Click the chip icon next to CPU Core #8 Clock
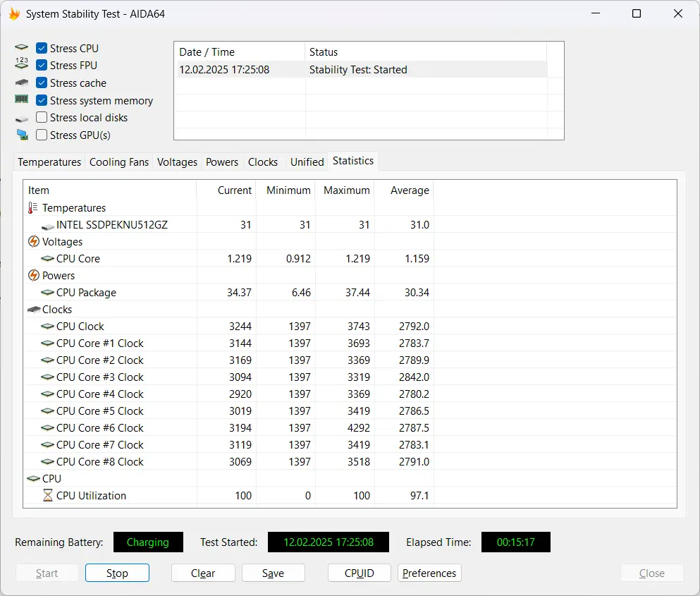The image size is (700, 596). [x=47, y=461]
